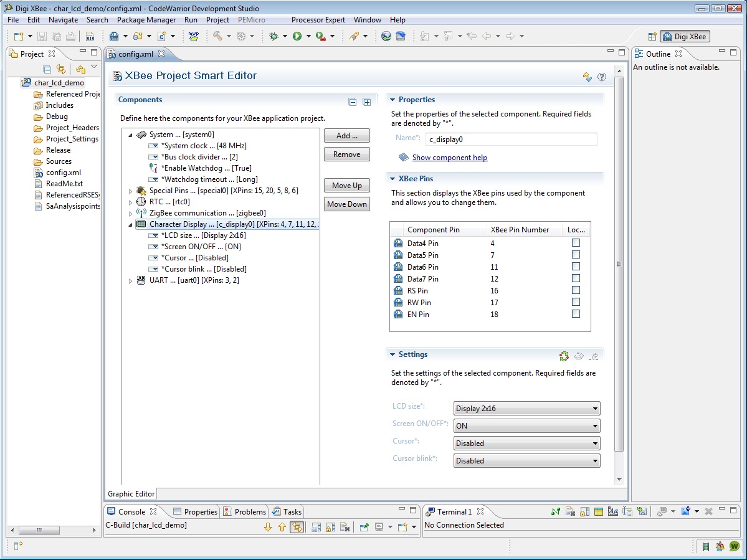This screenshot has width=747, height=560.
Task: Expand the ZigBee communication tree node
Action: (131, 213)
